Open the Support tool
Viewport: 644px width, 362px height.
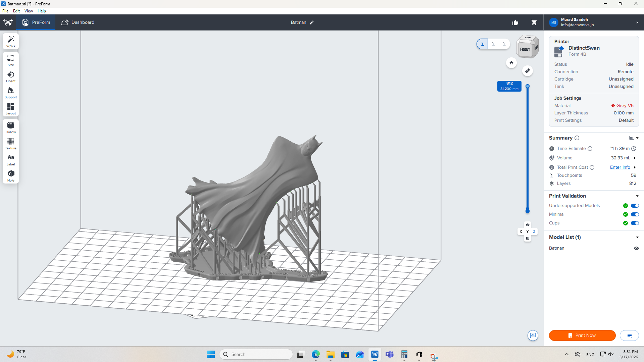click(x=11, y=93)
